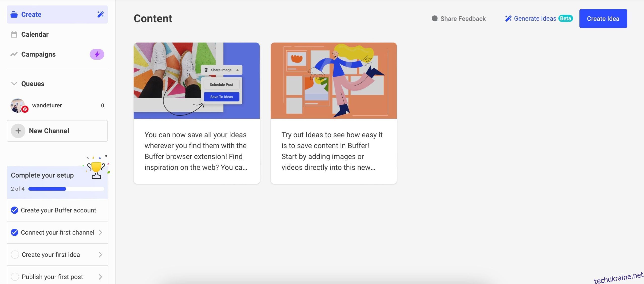
Task: Click the wand icon next to Generate Ideas
Action: (508, 18)
